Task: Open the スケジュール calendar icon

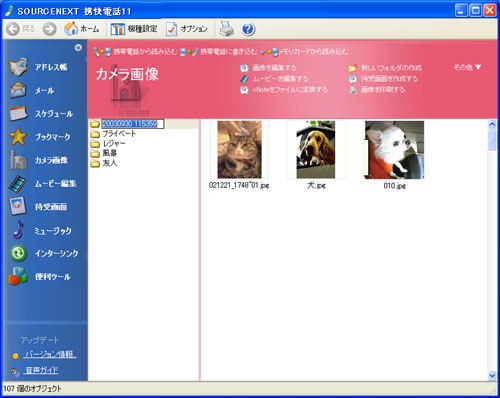Action: click(18, 114)
